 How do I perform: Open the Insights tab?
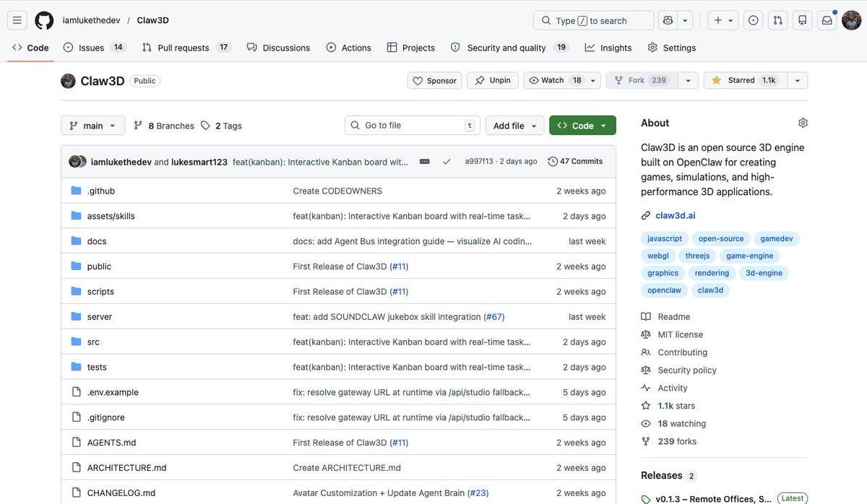(608, 48)
